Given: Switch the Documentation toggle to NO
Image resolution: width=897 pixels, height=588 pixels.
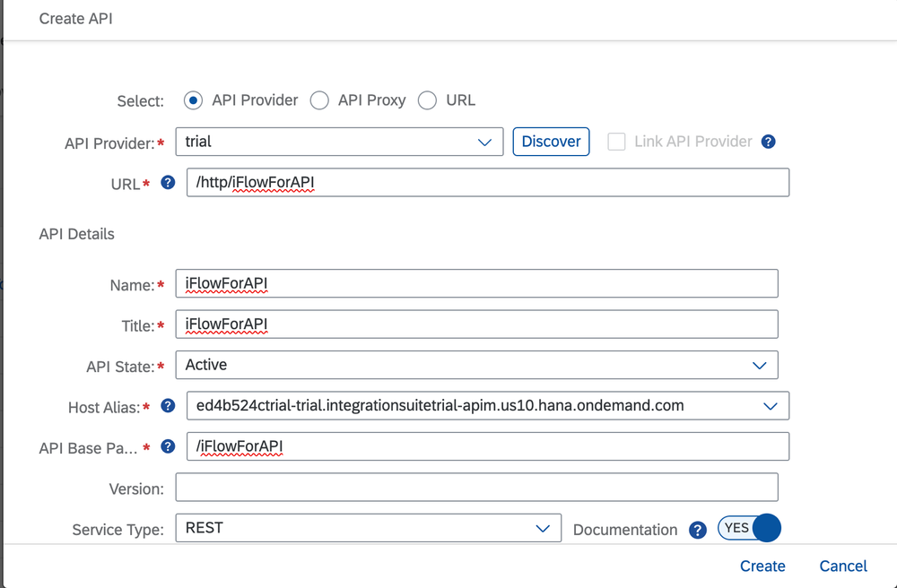Looking at the screenshot, I should point(749,528).
